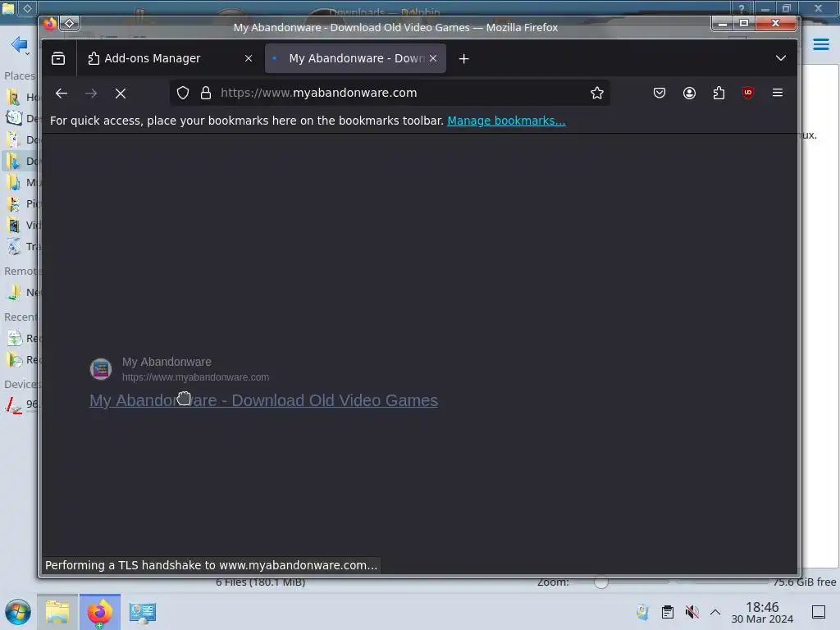Select the Home folder icon in Dolphin places
Screen dimensions: 840x630
14,97
